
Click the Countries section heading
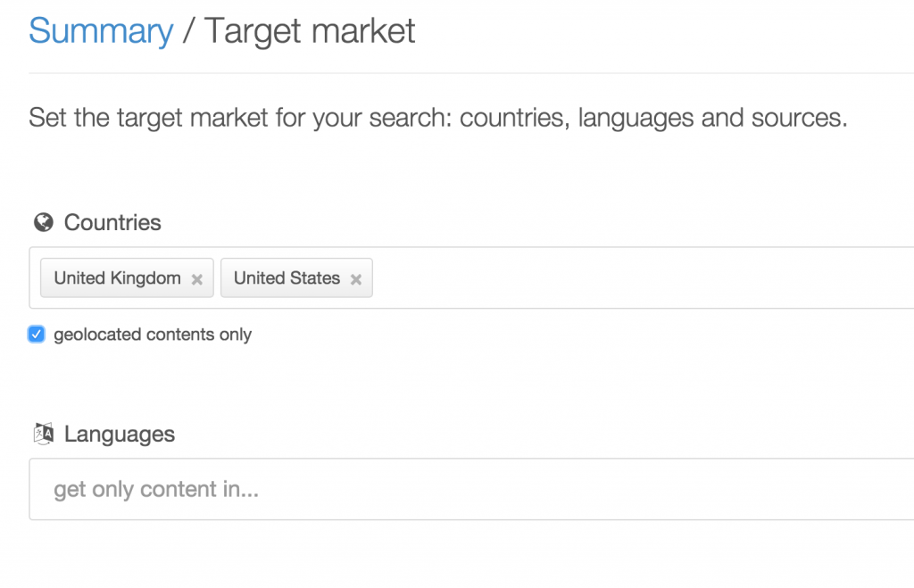tap(112, 222)
